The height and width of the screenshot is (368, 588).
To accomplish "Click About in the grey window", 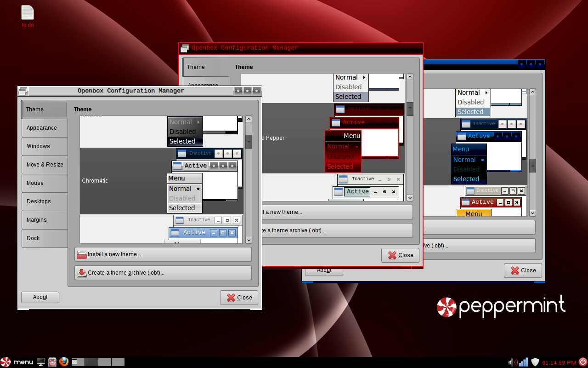I will (40, 297).
